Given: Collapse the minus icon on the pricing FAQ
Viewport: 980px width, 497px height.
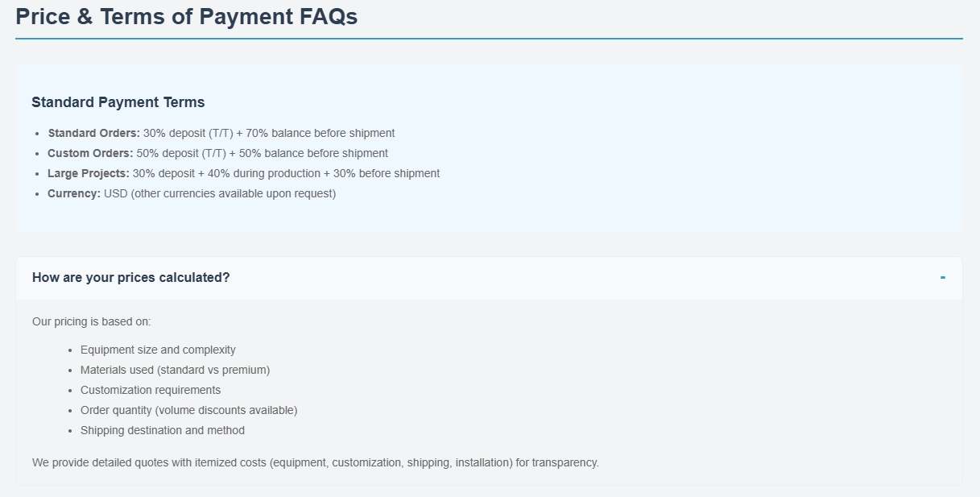Looking at the screenshot, I should (942, 278).
